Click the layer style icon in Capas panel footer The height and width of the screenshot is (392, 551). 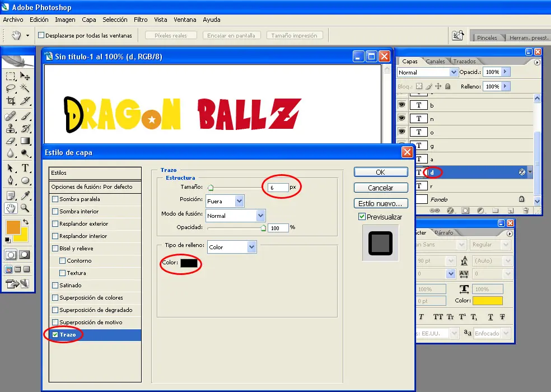point(450,210)
